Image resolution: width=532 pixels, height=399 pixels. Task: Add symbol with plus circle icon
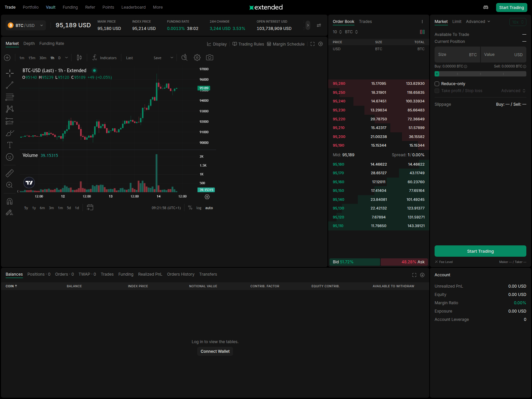click(7, 58)
